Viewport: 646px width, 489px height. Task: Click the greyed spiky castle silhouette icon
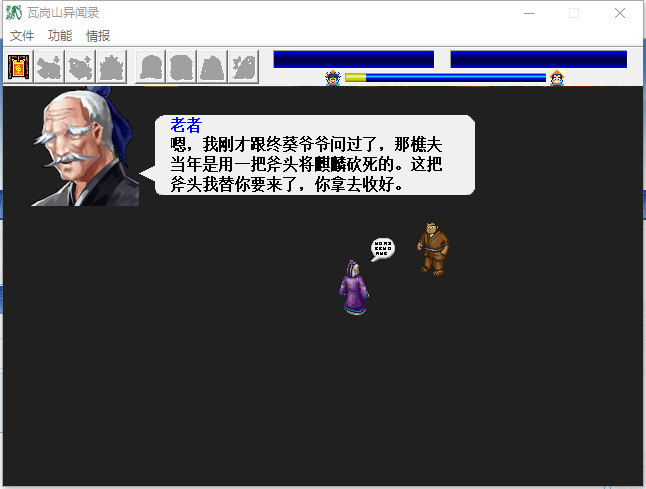click(x=111, y=67)
